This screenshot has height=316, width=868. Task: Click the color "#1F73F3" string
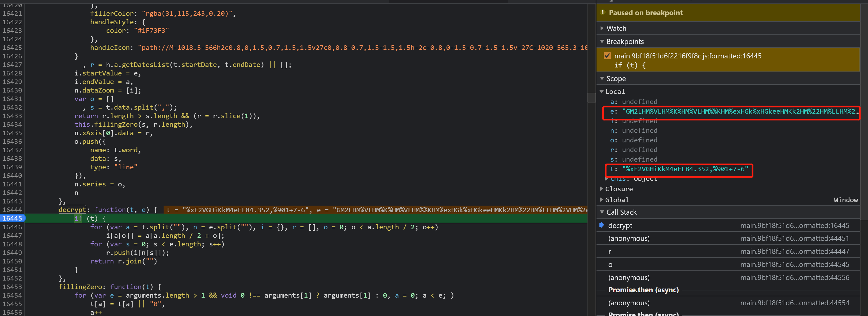click(151, 30)
